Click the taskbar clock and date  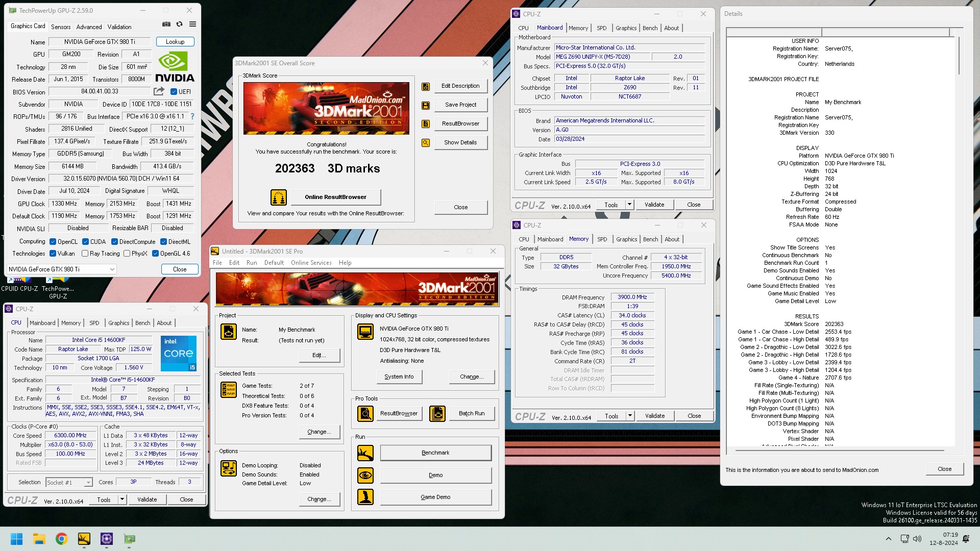click(x=944, y=539)
